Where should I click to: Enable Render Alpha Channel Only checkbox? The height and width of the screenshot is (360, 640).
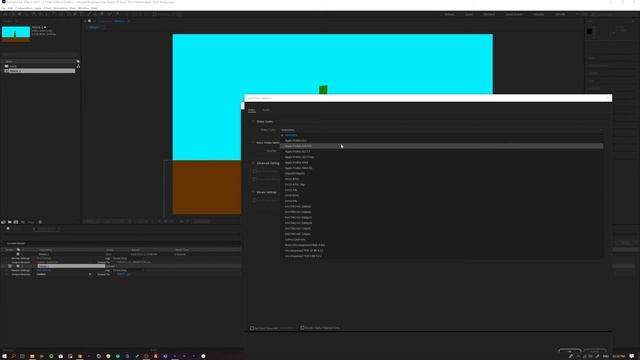[302, 328]
